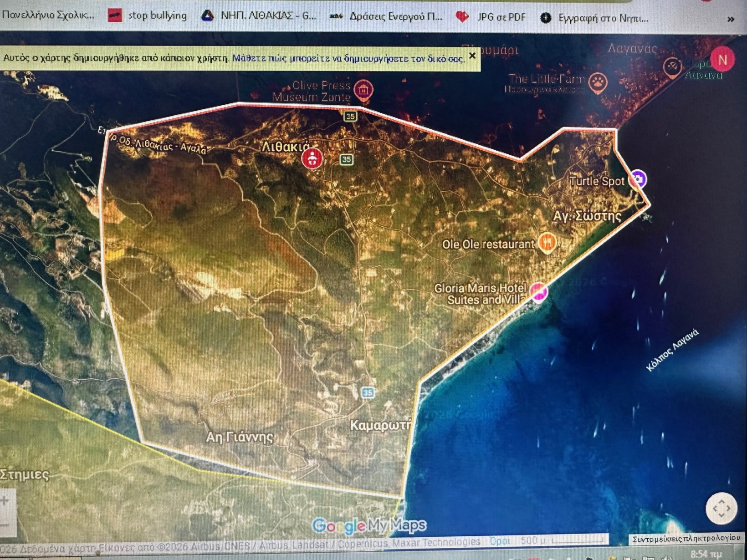
Task: Click The Little Farm paw marker
Action: point(597,83)
